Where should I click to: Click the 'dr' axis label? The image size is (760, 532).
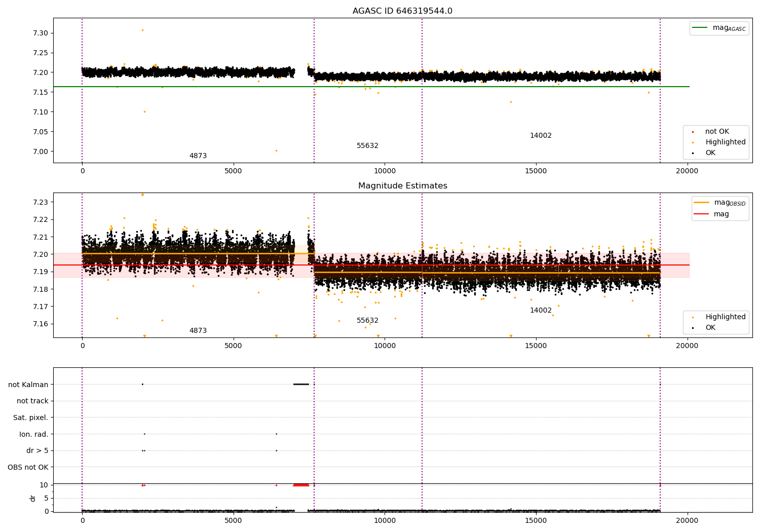click(33, 498)
